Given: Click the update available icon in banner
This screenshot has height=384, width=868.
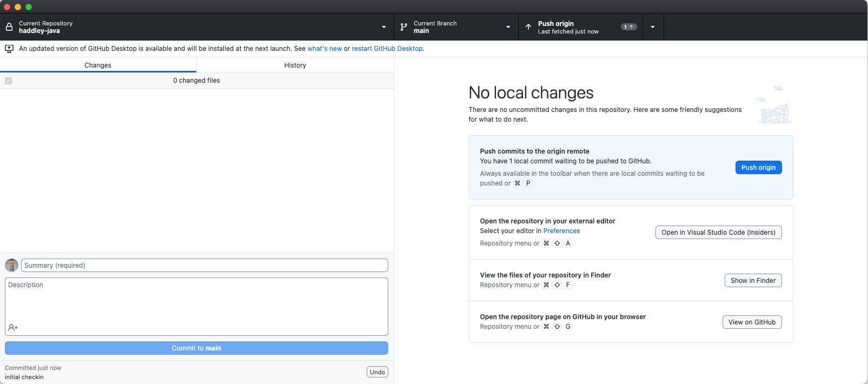Looking at the screenshot, I should (9, 49).
